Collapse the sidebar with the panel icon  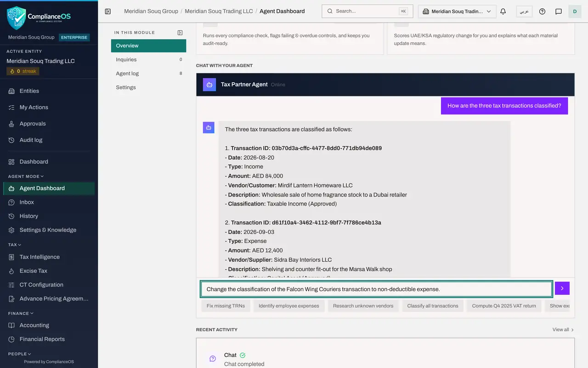pyautogui.click(x=108, y=11)
